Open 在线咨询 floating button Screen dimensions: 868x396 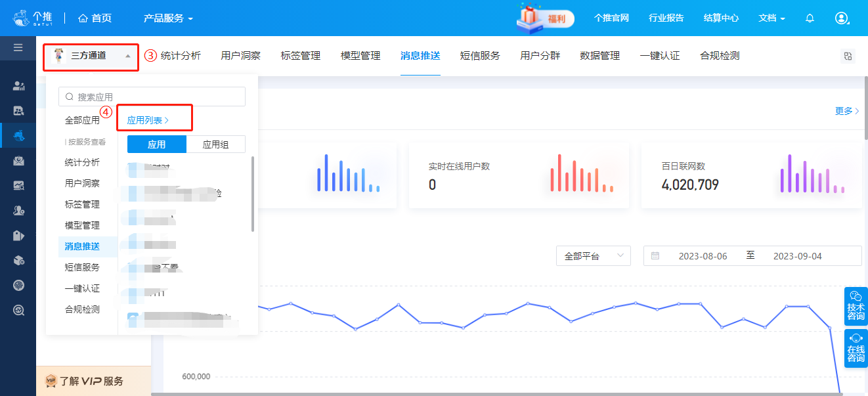coord(856,349)
